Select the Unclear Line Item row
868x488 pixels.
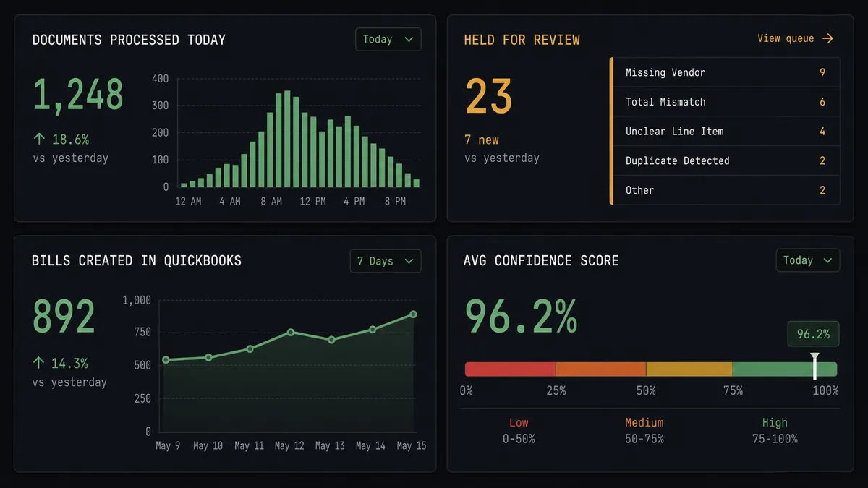click(x=726, y=132)
